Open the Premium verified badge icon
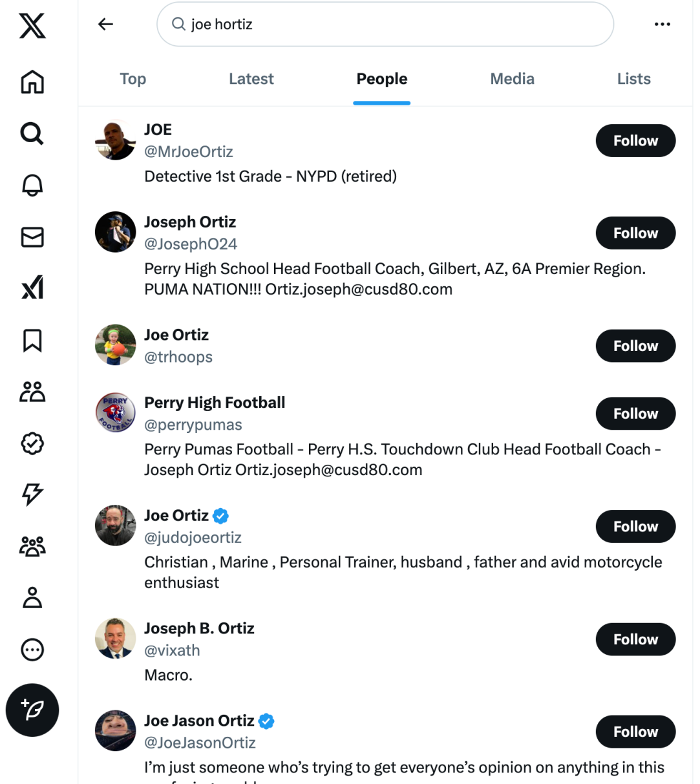 point(32,443)
